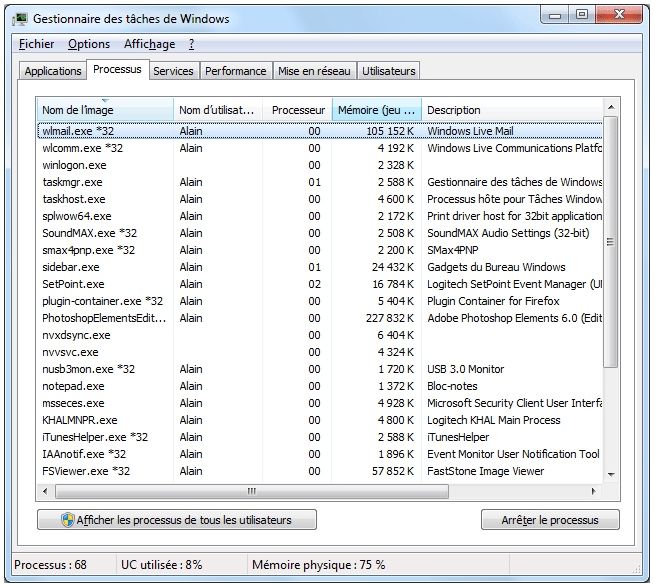Click Afficher les processus de tous les utilisateurs
Screen dimensions: 655x587
point(177,520)
